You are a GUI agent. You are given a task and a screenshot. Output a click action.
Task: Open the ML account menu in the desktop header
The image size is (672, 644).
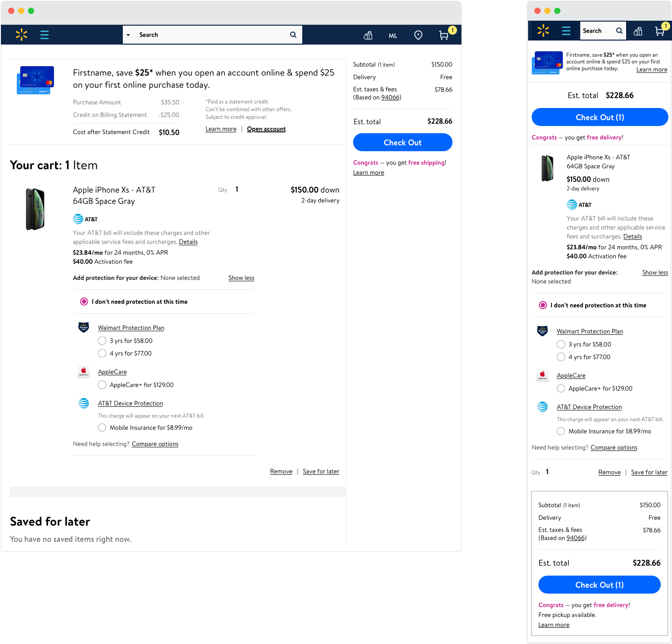click(393, 36)
